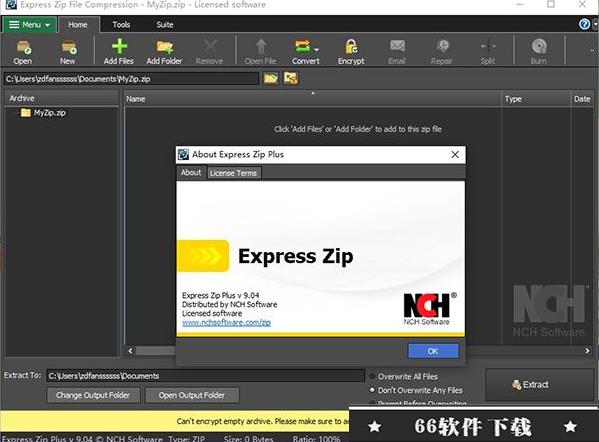Click the greyed Remove toolbar icon
The image size is (599, 442).
(x=209, y=52)
